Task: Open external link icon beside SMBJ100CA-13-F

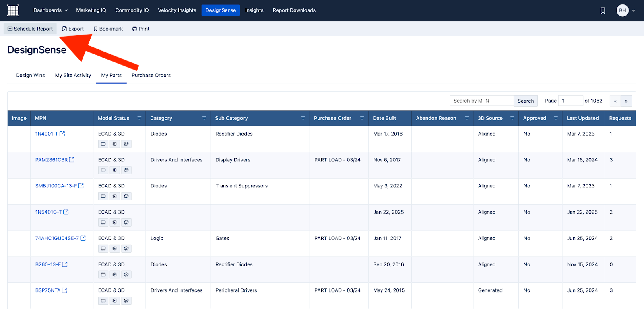Action: point(81,186)
